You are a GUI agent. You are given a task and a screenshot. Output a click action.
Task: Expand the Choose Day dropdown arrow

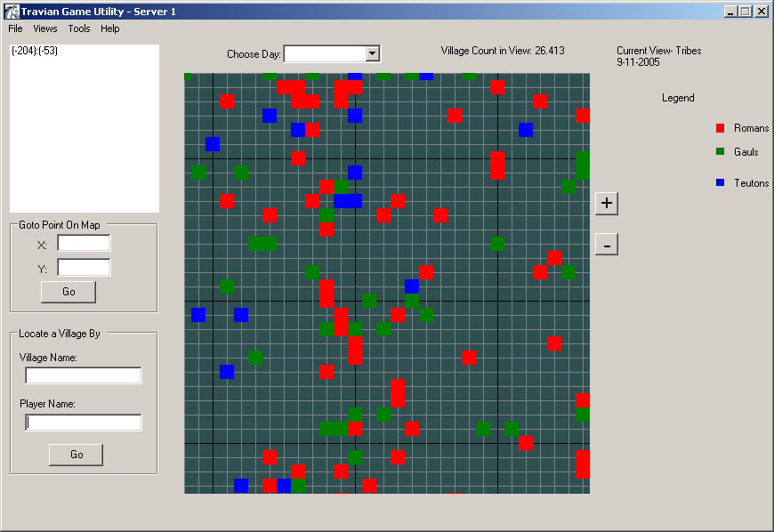pos(373,53)
